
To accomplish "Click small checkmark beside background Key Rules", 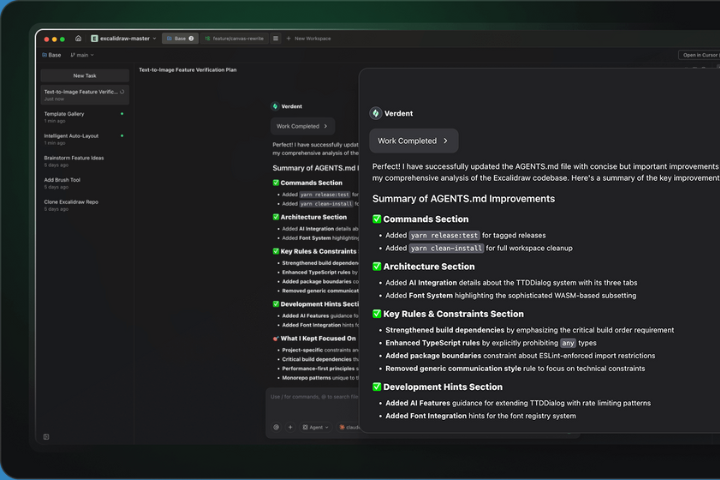I will pyautogui.click(x=276, y=251).
